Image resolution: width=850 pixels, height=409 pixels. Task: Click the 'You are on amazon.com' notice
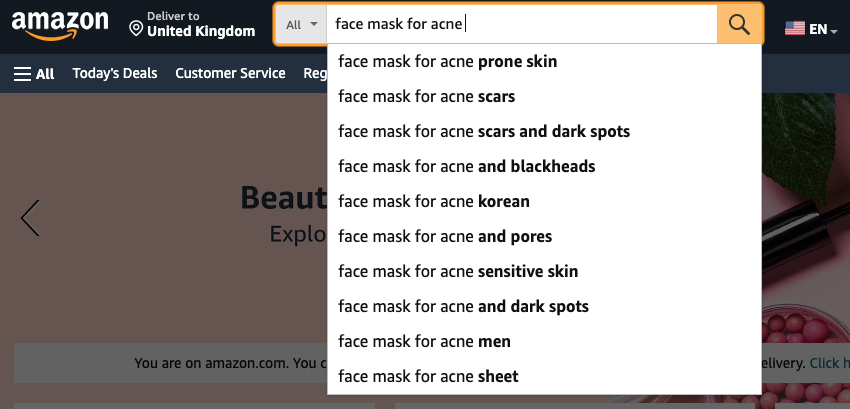[x=230, y=363]
